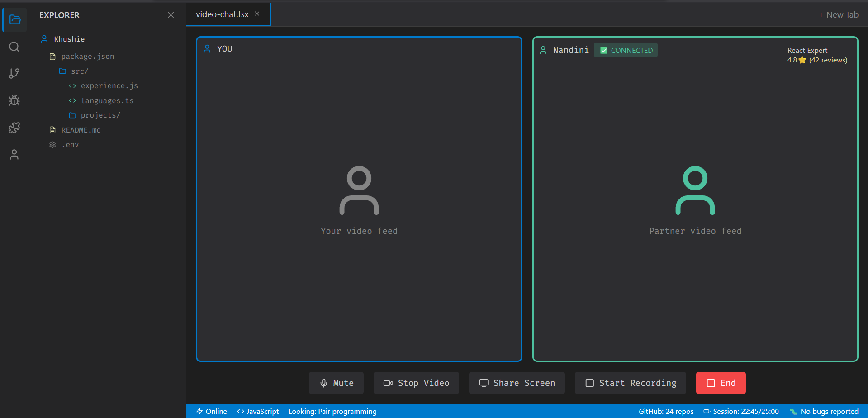Open the Extensions view
This screenshot has height=418, width=868.
tap(14, 128)
